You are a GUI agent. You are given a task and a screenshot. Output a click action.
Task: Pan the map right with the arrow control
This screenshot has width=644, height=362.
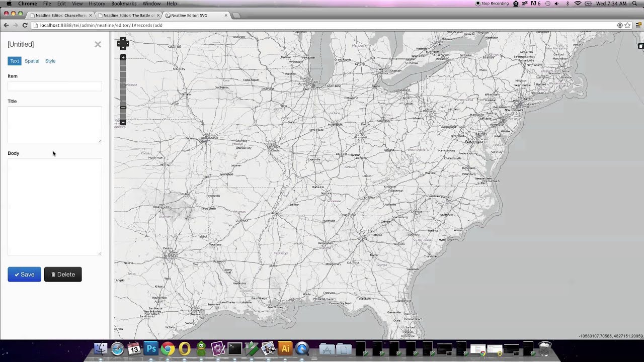(127, 44)
